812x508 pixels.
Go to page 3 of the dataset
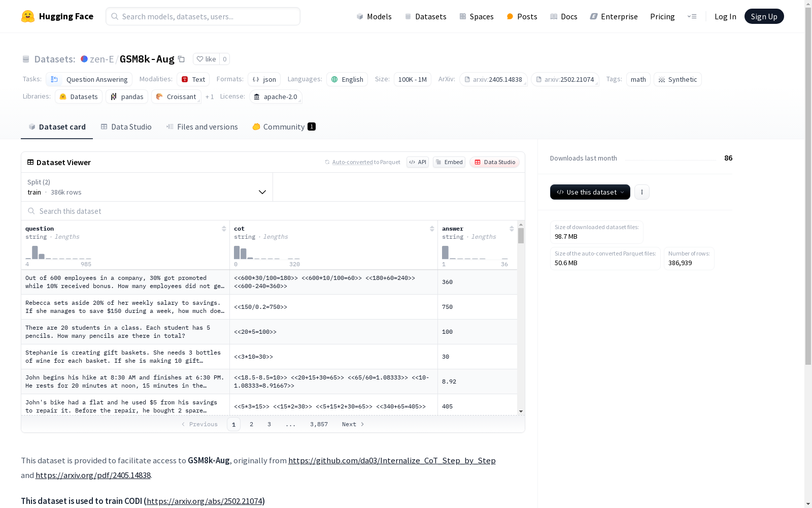[x=269, y=424]
